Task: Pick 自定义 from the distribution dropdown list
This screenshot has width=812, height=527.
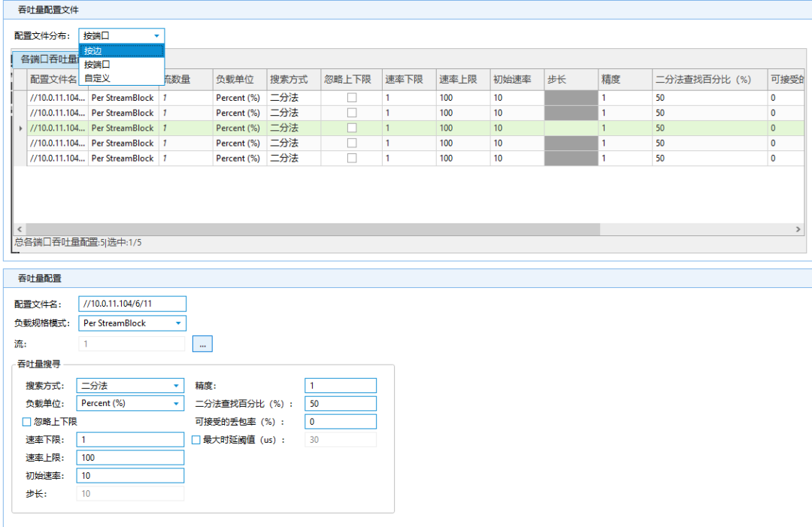Action: tap(120, 77)
